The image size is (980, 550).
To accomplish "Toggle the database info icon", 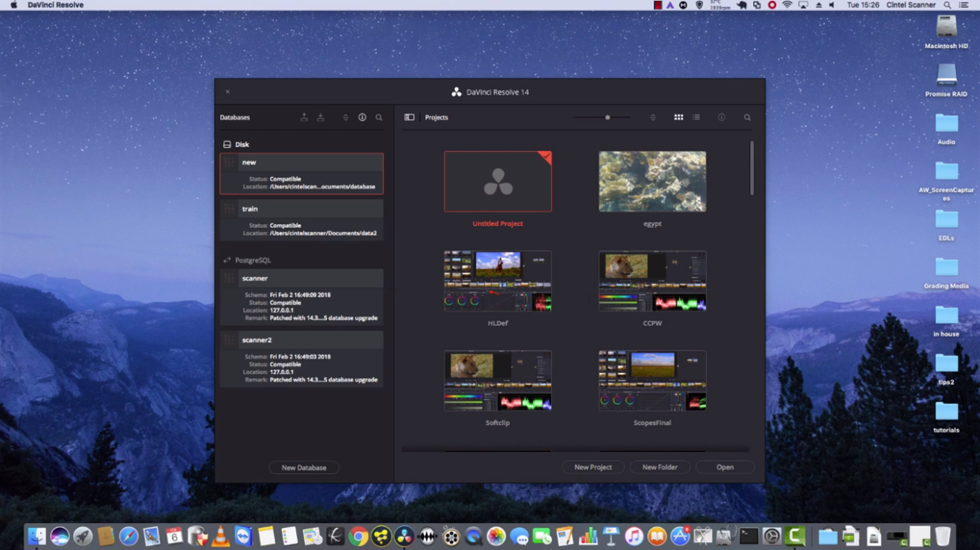I will [x=362, y=117].
